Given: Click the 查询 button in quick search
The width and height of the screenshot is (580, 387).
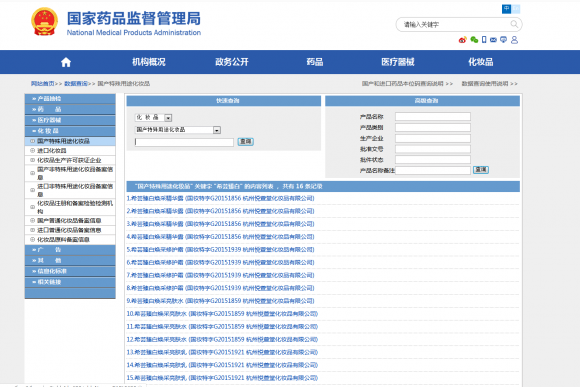Looking at the screenshot, I should pyautogui.click(x=245, y=142).
